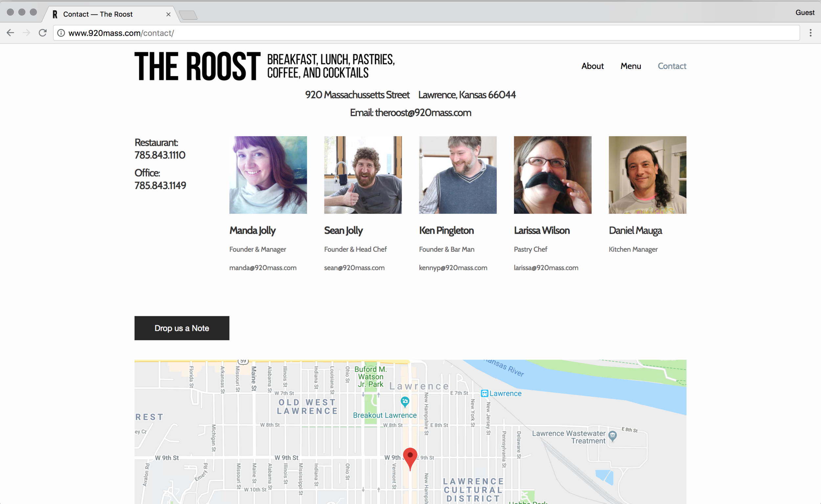Click office phone number 785.843.1149
Viewport: 821px width, 504px height.
[x=160, y=185]
